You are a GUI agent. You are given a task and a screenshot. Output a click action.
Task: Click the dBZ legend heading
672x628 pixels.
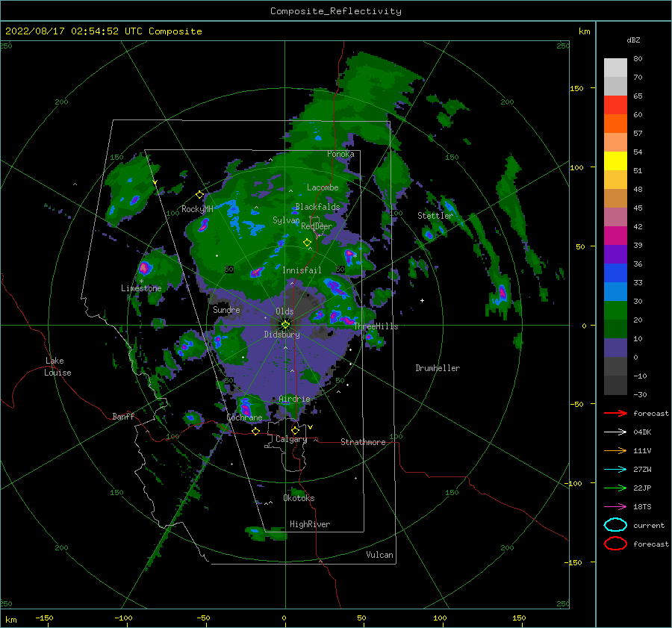point(633,40)
